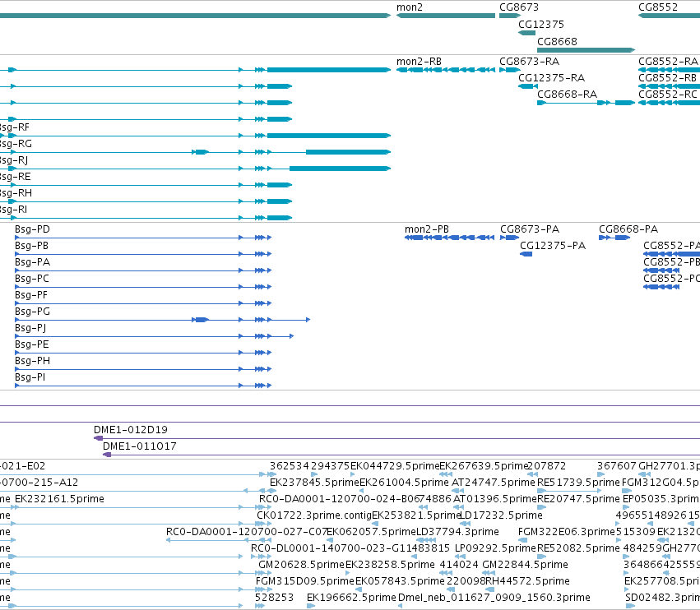Viewport: 700px width, 610px height.
Task: Click the CG8668-PA protein label
Action: (628, 229)
